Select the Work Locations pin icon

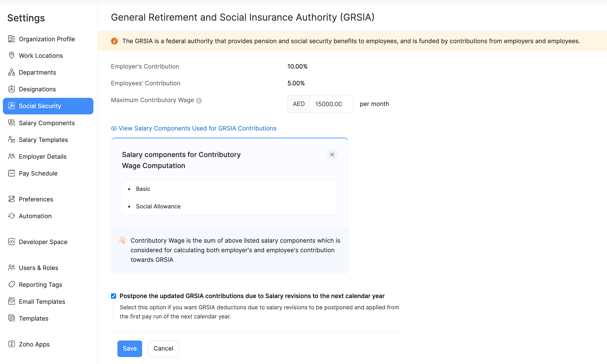(12, 55)
